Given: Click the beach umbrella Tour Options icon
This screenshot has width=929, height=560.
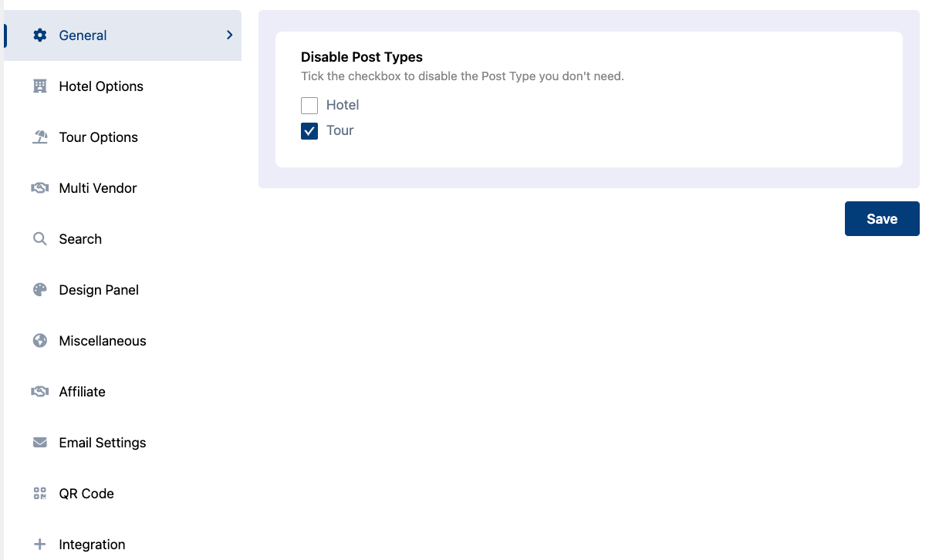Looking at the screenshot, I should 40,137.
